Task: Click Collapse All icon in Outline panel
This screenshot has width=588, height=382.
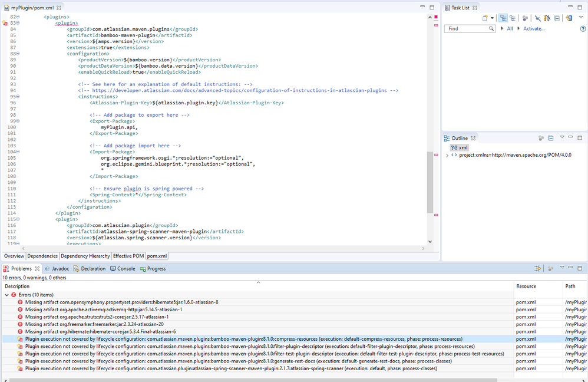Action: (550, 138)
